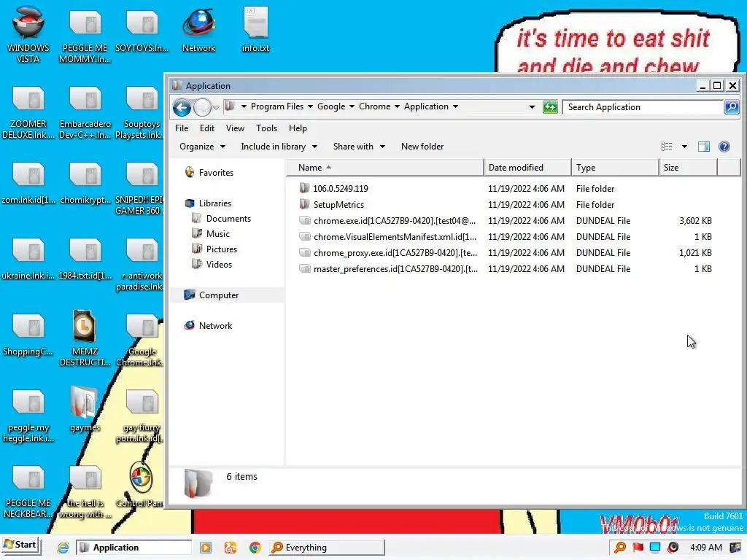Viewport: 747px width, 560px height.
Task: Select the Network desktop icon
Action: point(198,29)
